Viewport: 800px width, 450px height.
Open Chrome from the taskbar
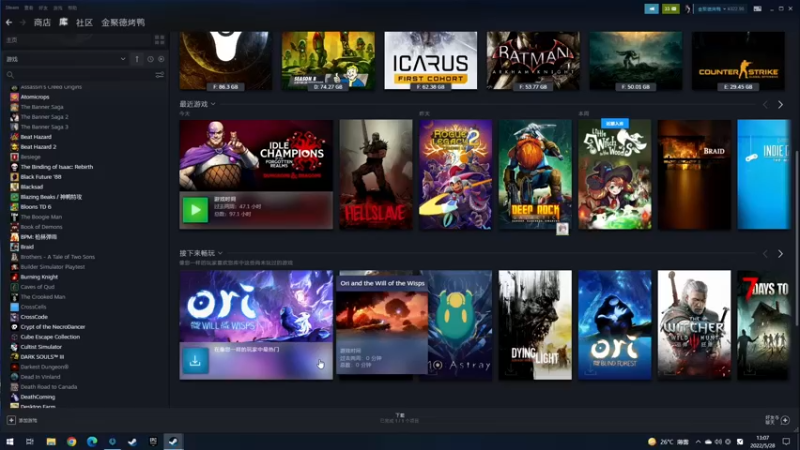(71, 442)
